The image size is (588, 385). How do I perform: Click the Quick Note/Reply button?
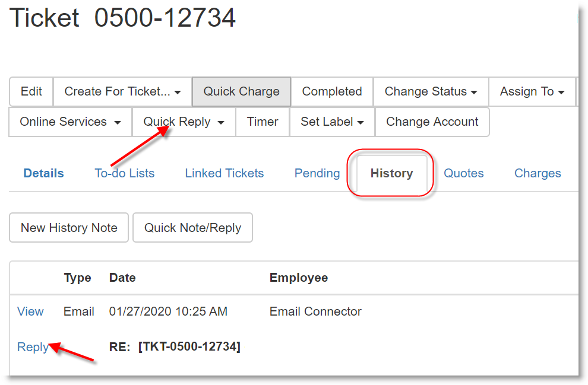pos(192,228)
